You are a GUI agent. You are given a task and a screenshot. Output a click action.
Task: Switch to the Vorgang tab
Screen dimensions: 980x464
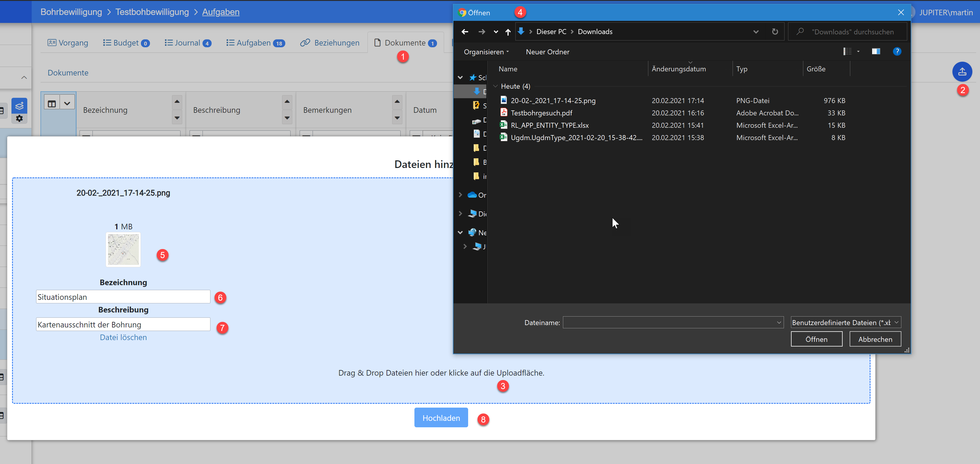pos(68,43)
